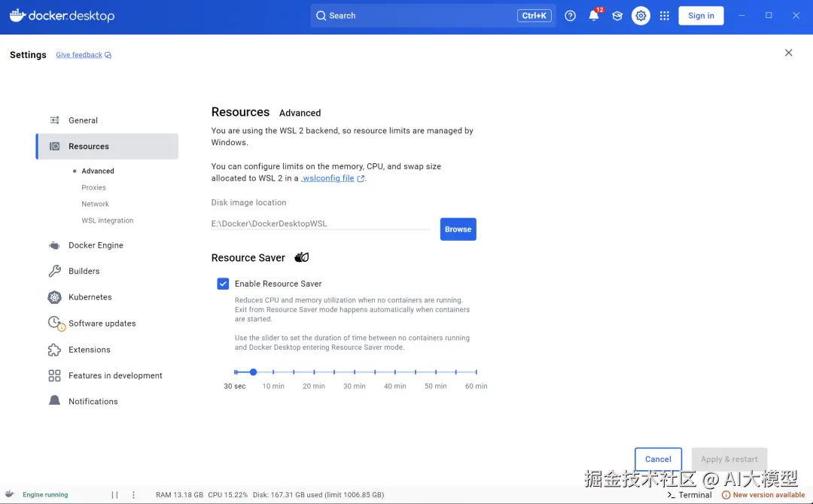Click the Docker Engine icon
The height and width of the screenshot is (504, 813).
click(54, 245)
